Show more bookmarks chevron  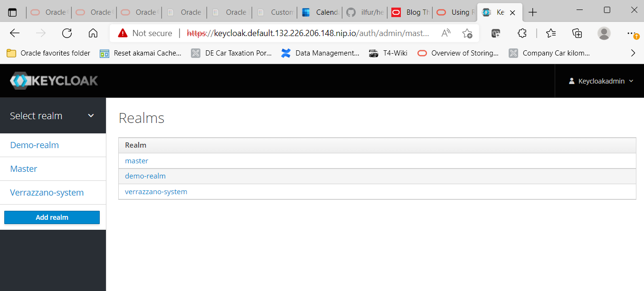tap(633, 53)
